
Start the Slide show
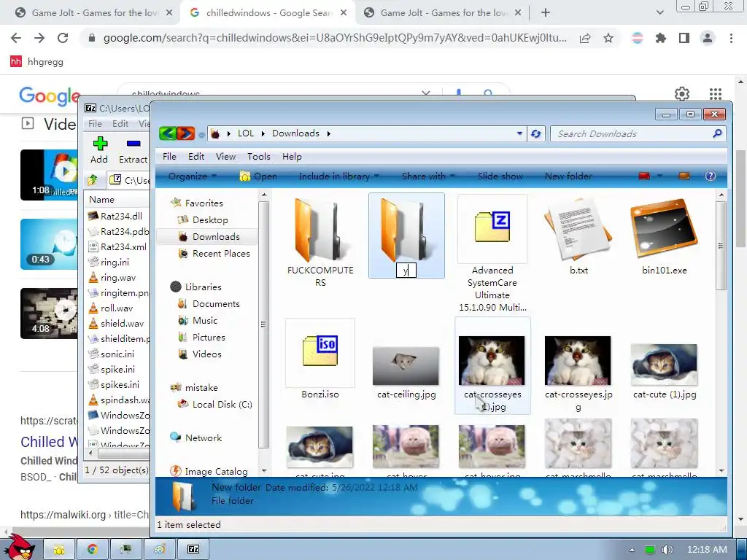(x=500, y=176)
